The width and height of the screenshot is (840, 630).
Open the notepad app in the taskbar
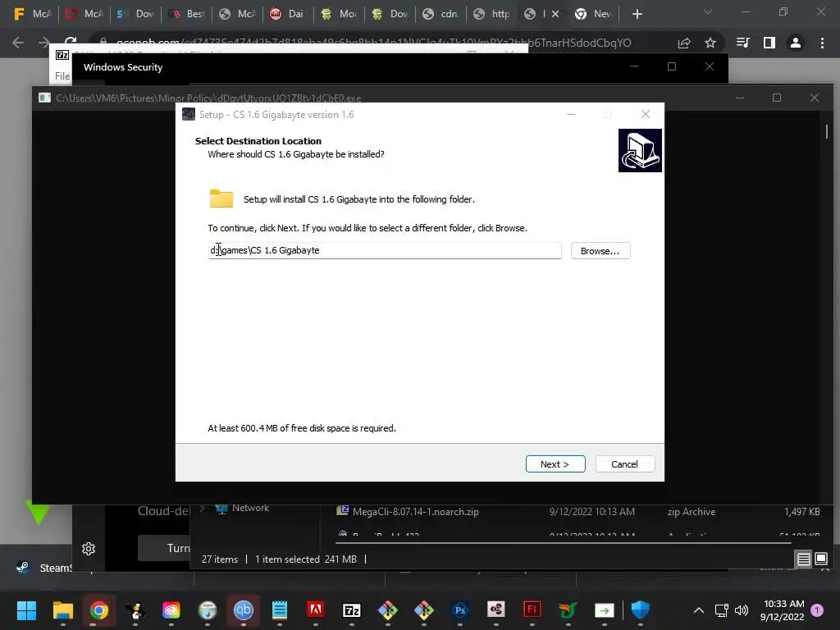tap(279, 609)
